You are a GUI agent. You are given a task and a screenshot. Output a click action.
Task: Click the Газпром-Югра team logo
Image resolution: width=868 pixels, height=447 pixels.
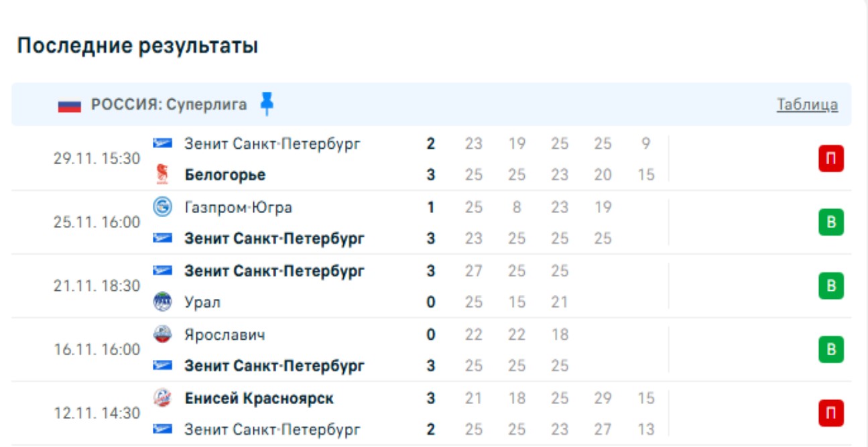pyautogui.click(x=162, y=207)
